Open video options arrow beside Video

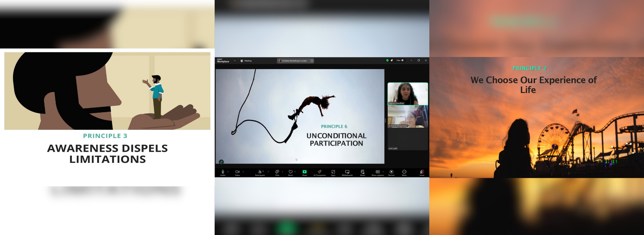243,172
